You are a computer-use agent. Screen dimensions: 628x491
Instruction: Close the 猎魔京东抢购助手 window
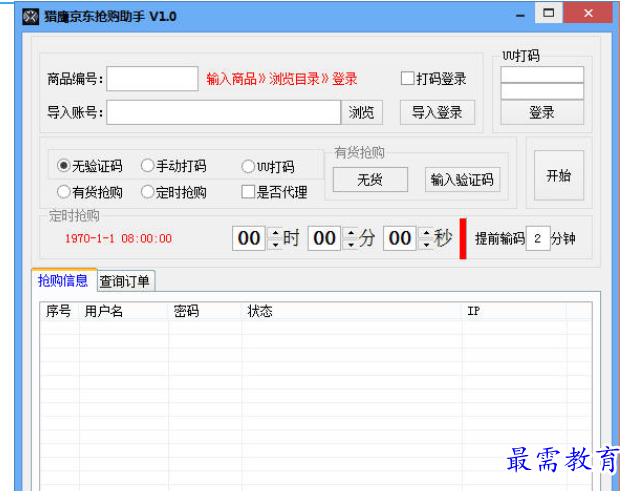588,14
